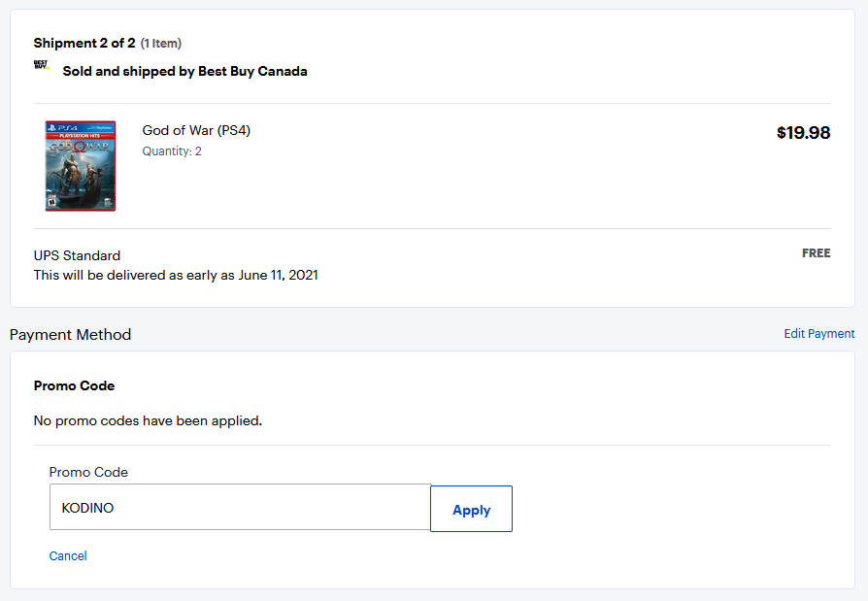Click the $19.98 price

tap(803, 133)
